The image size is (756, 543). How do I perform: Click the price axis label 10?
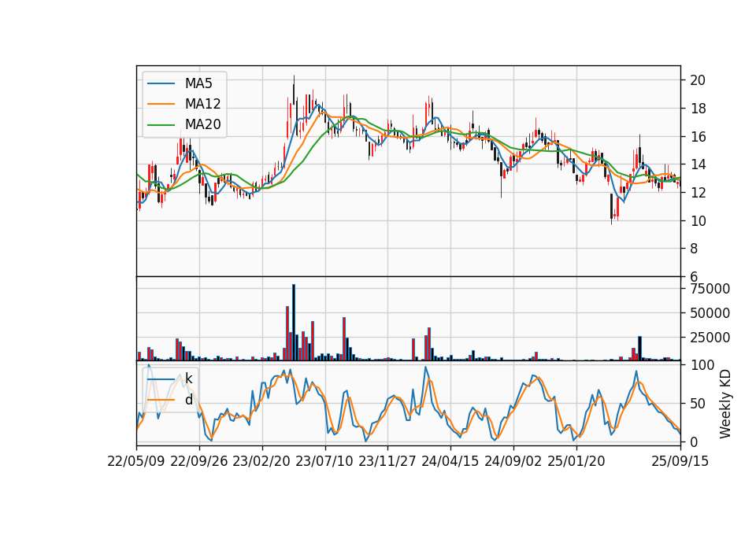(x=698, y=220)
